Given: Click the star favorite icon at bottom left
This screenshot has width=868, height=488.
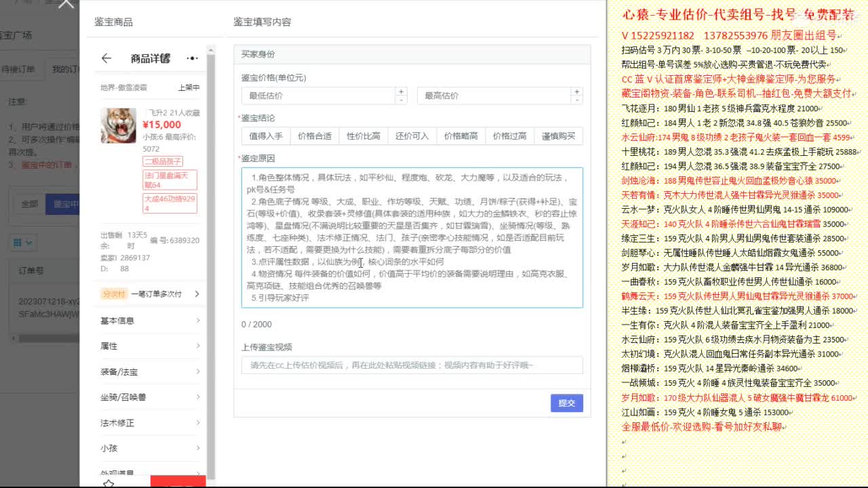Looking at the screenshot, I should (107, 483).
